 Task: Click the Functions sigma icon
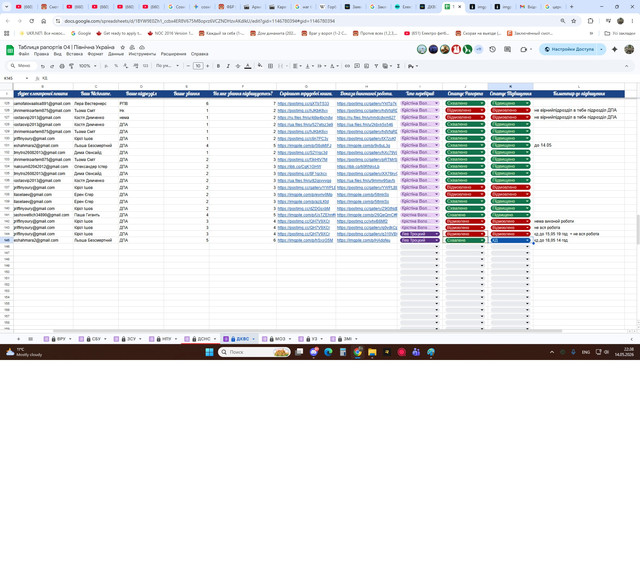(x=398, y=66)
